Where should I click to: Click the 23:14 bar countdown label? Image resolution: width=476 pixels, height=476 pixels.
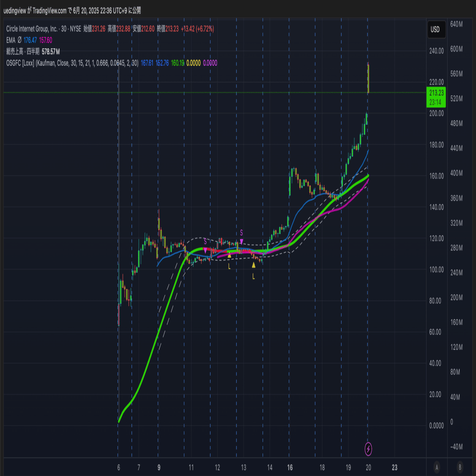tap(436, 102)
